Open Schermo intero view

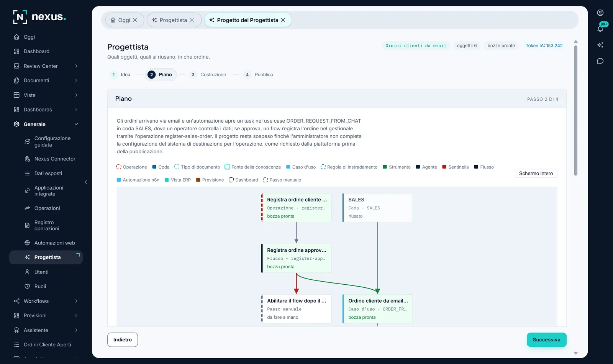(x=536, y=174)
